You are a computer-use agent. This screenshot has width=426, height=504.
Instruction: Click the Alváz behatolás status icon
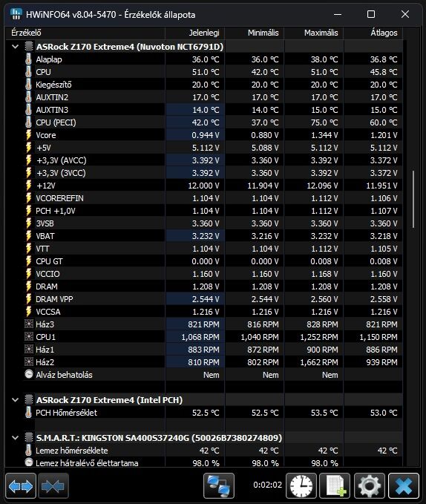click(x=29, y=374)
